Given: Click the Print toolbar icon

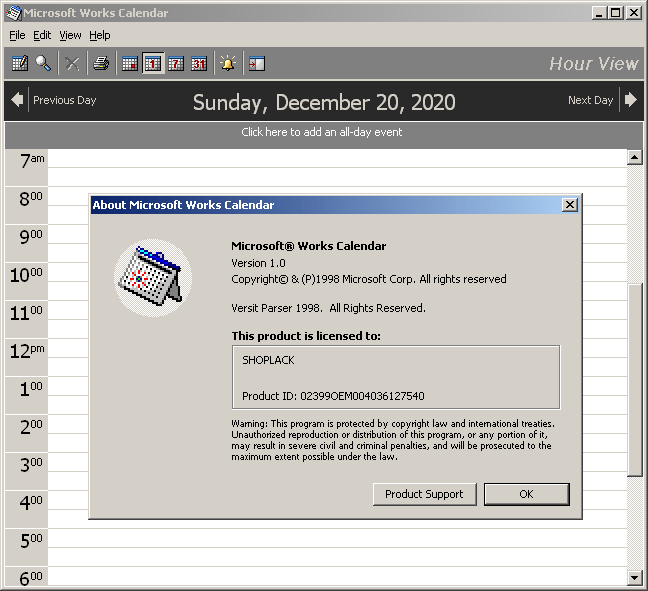Looking at the screenshot, I should [x=101, y=63].
